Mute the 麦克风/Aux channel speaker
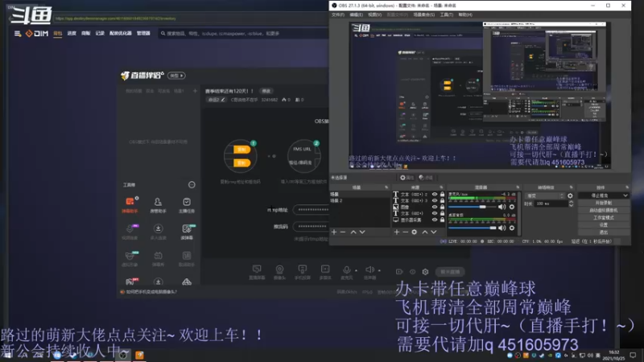Viewport: 644px width, 362px height. click(x=502, y=207)
